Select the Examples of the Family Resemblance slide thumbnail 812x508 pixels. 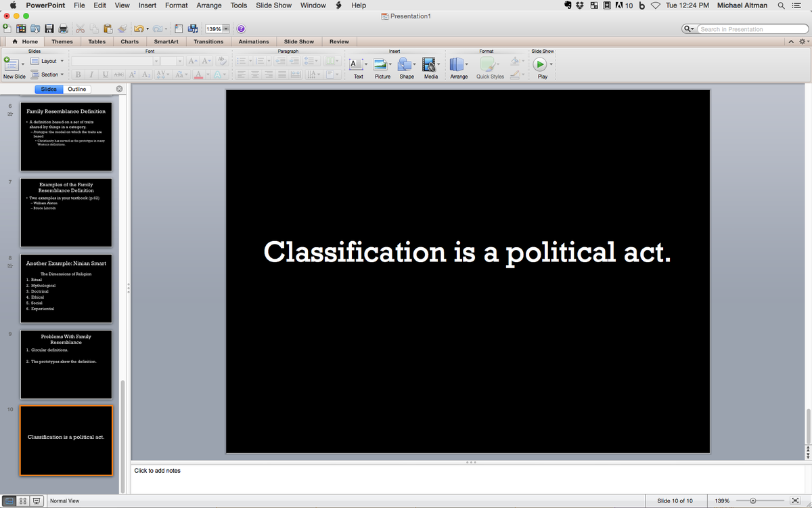pyautogui.click(x=66, y=213)
